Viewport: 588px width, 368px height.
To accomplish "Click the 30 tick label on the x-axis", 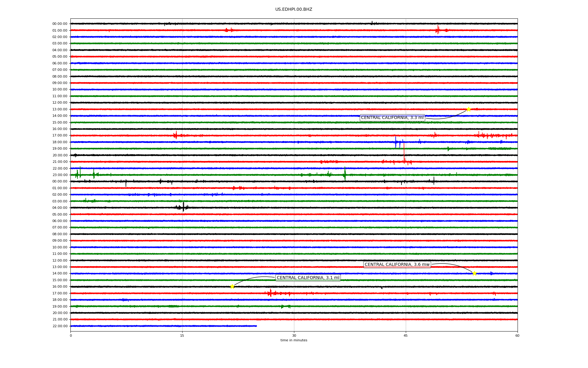I will tap(294, 335).
